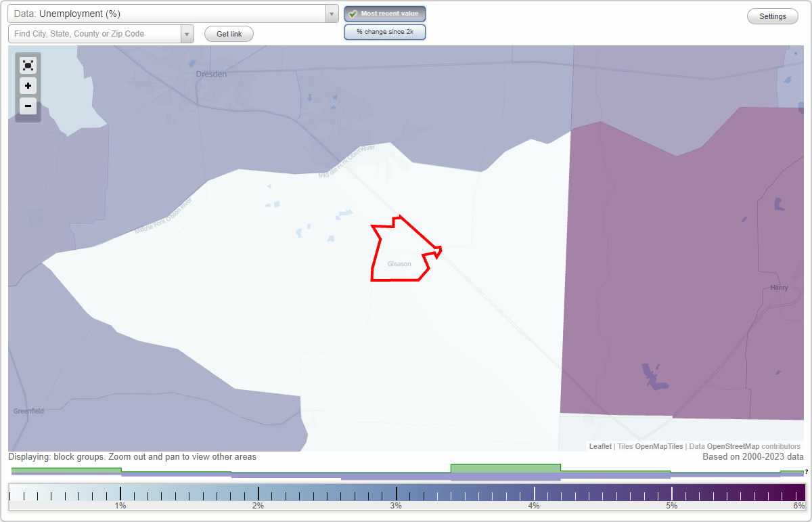Open the location search dropdown arrow
Viewport: 812px width, 522px height.
187,34
